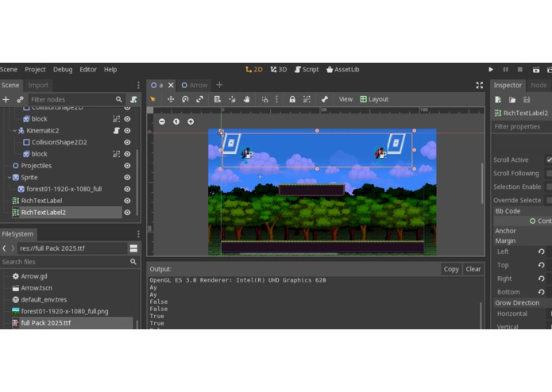Open the Debug menu
This screenshot has height=392, width=552.
[63, 70]
